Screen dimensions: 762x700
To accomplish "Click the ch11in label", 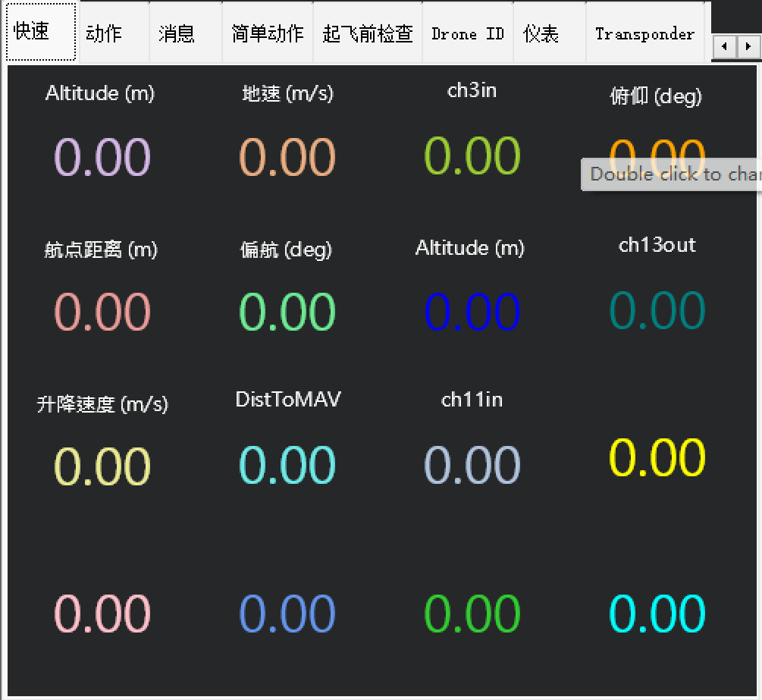I will pyautogui.click(x=472, y=400).
